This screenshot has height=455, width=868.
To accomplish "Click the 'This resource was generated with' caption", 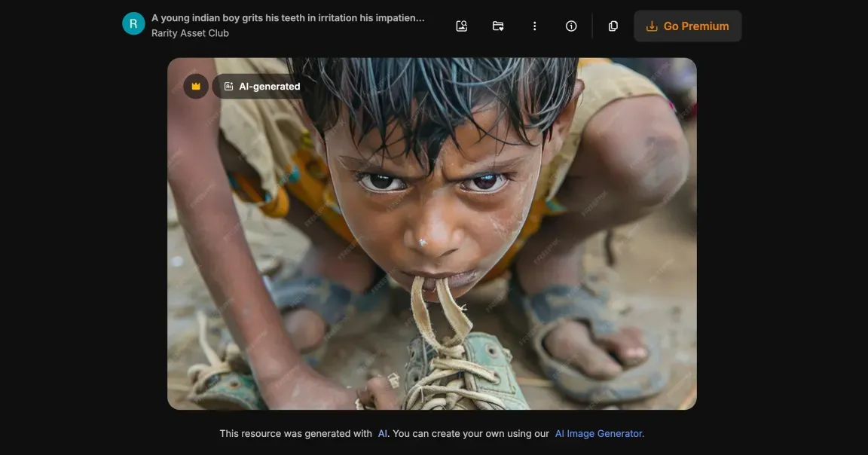I will tap(295, 434).
